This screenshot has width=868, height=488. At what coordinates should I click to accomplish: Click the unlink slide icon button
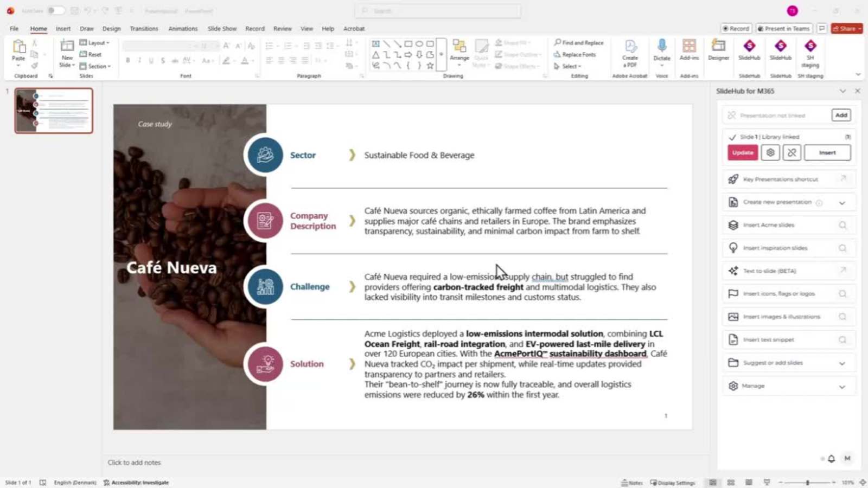[792, 153]
